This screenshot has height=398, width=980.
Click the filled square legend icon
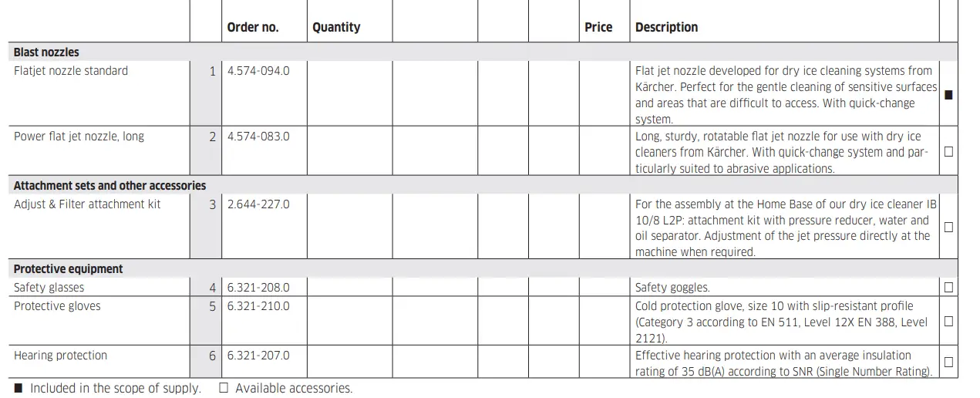click(19, 388)
